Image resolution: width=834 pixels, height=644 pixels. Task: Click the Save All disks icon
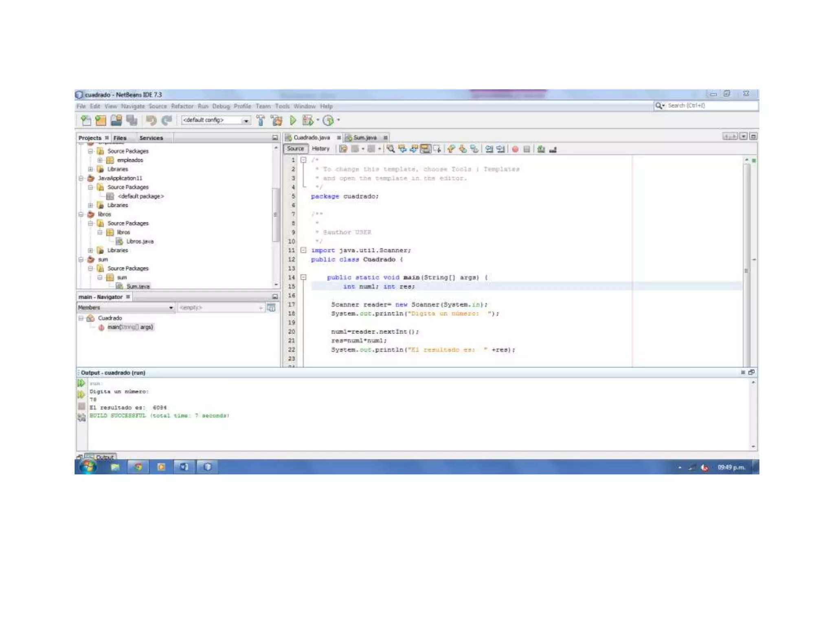[x=131, y=120]
